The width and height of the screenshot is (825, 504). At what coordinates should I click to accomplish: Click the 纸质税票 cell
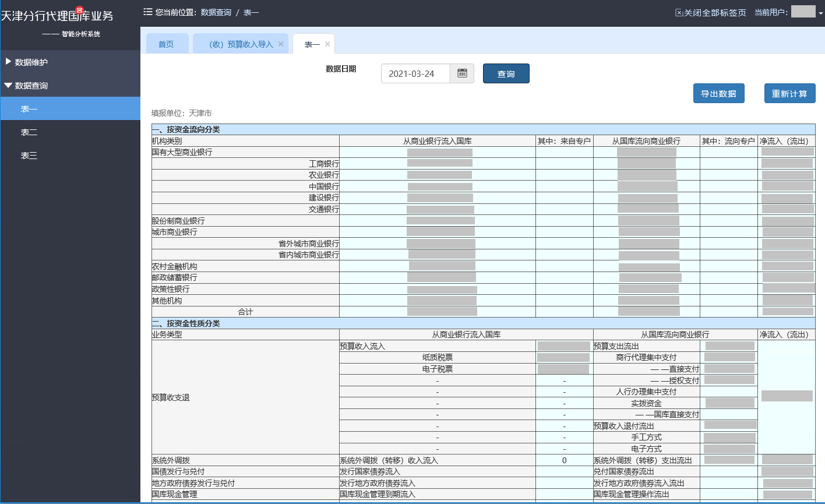point(438,357)
